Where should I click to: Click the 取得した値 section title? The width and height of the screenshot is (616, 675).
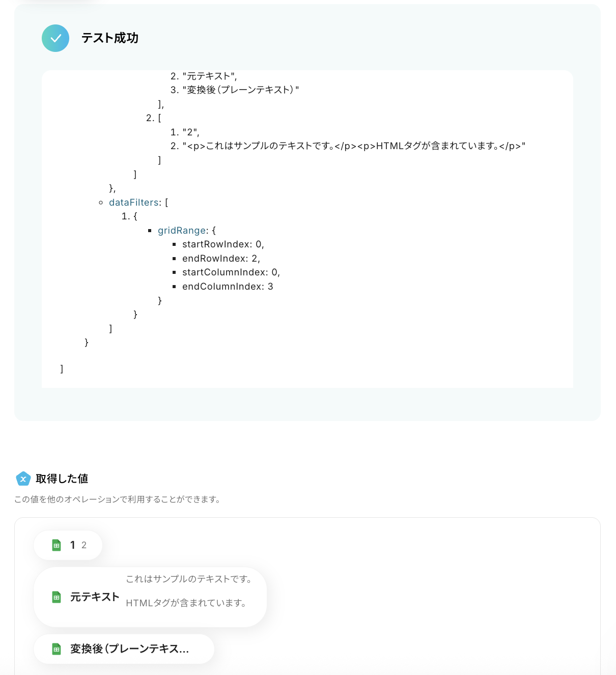(x=62, y=479)
